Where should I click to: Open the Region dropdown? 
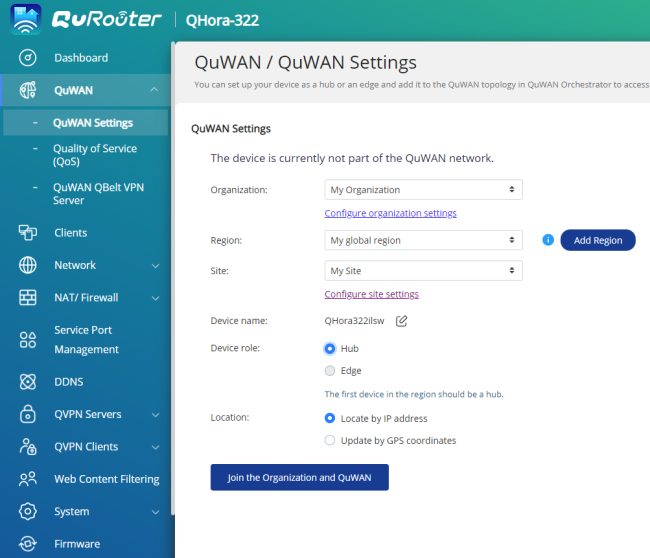click(423, 240)
